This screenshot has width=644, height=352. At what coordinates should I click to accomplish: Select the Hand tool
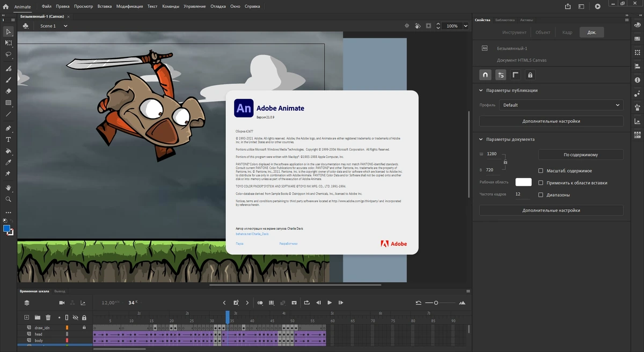[8, 188]
